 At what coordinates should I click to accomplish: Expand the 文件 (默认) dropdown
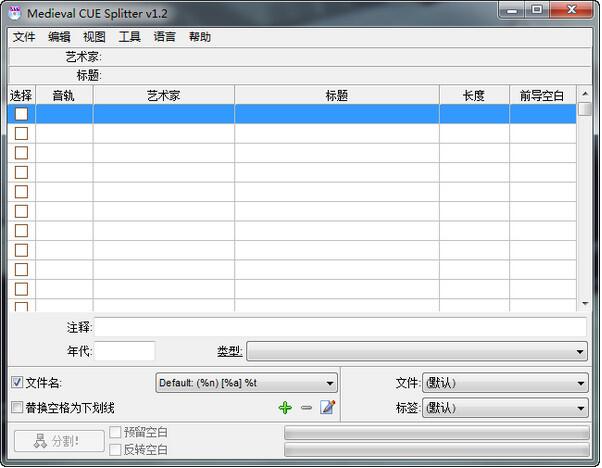pos(505,383)
